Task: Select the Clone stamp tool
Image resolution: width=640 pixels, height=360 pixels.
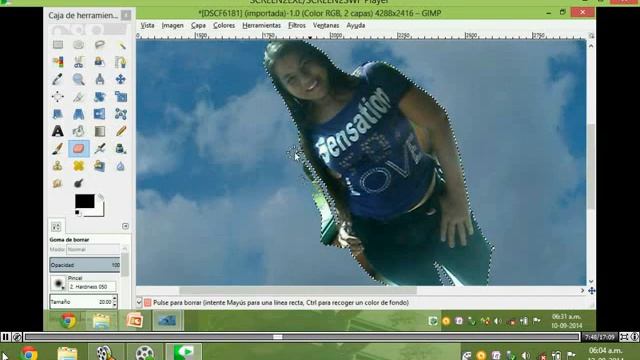Action: (x=58, y=166)
